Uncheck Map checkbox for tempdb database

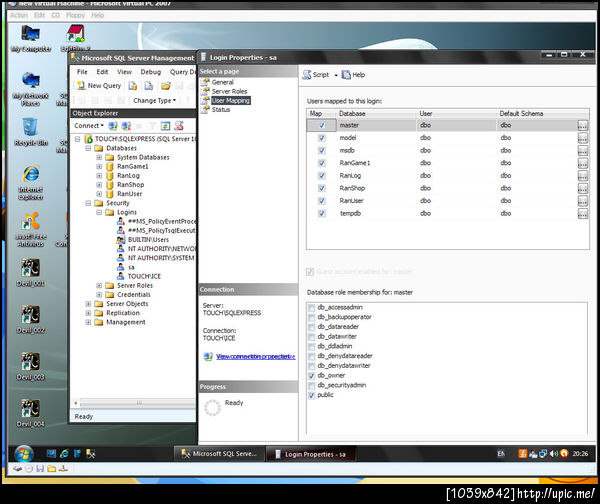click(x=322, y=214)
